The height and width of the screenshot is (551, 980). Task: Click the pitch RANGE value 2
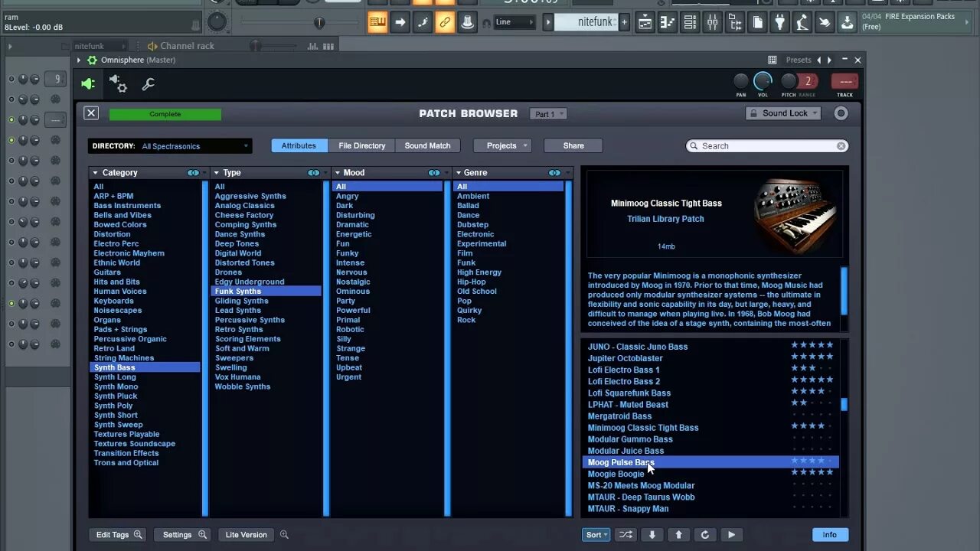(807, 81)
